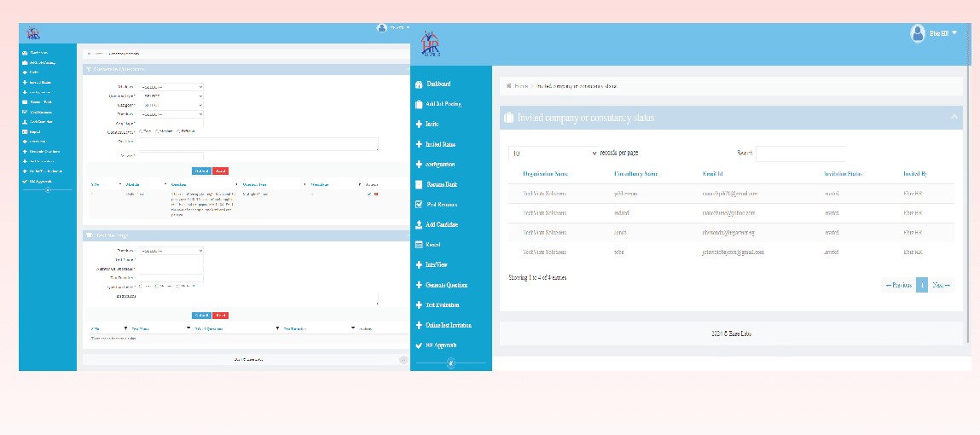This screenshot has height=435, width=980.
Task: Click red Reset button in Generate Questions form
Action: click(221, 171)
